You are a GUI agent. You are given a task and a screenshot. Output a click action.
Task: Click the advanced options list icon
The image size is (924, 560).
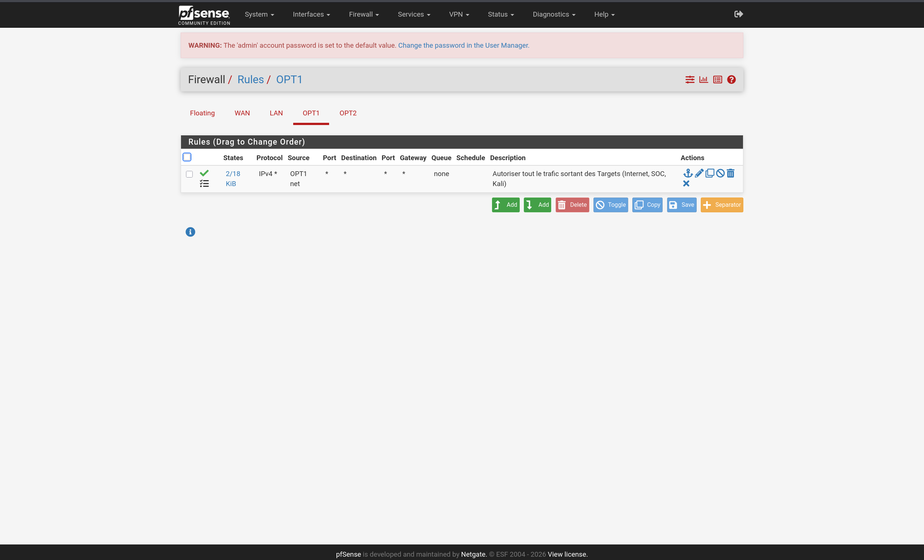[x=204, y=183]
